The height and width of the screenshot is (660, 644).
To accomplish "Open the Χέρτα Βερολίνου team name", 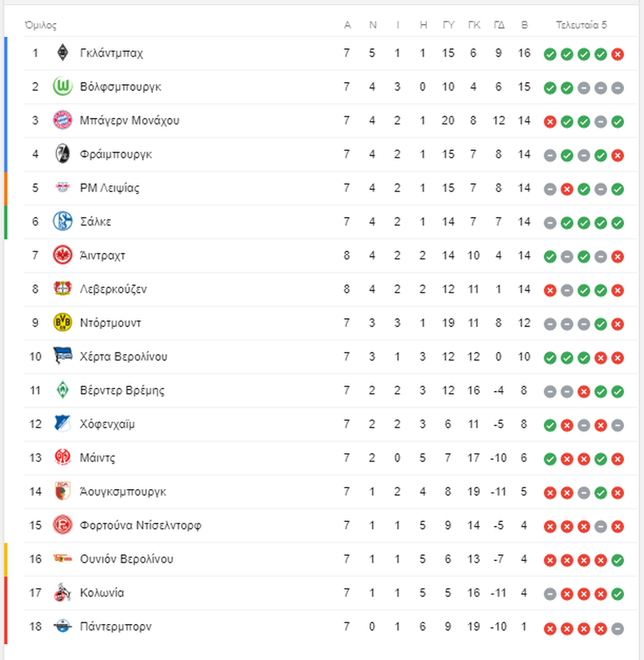I will pos(123,356).
